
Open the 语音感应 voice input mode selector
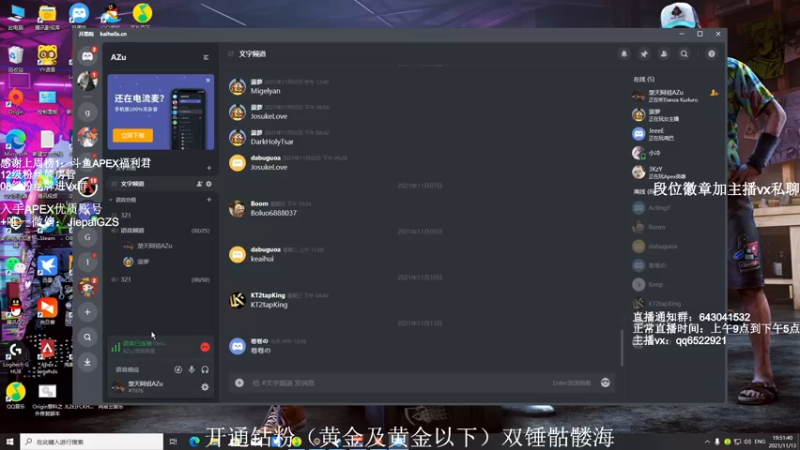coord(128,369)
